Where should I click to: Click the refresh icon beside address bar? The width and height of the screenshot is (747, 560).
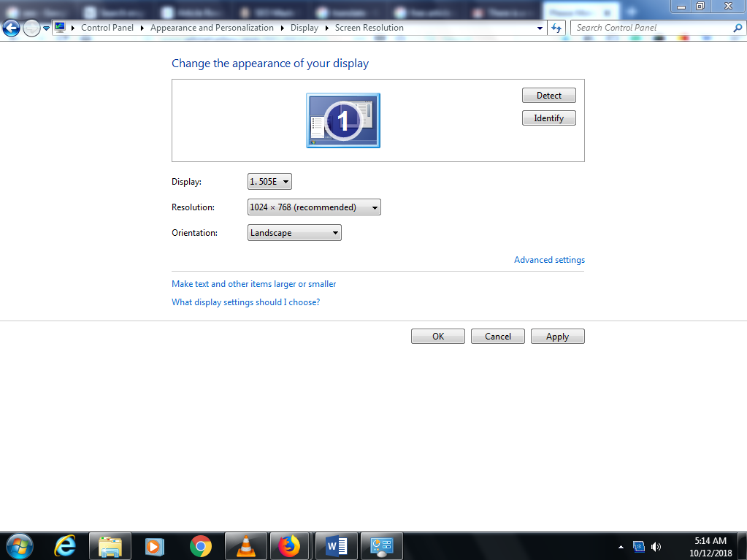click(557, 28)
